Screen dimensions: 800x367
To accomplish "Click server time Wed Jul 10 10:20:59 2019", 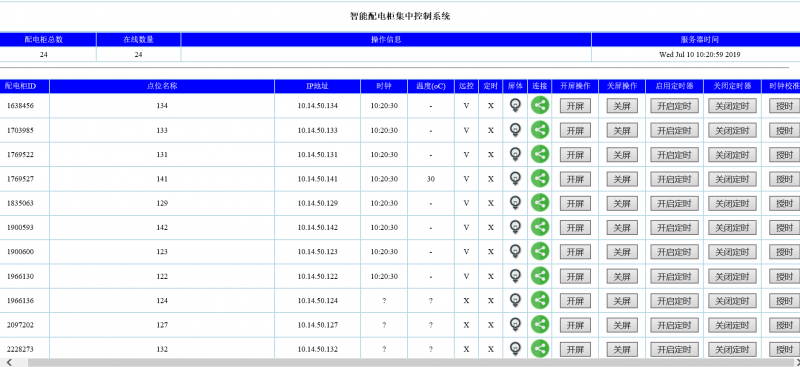I will tap(699, 54).
